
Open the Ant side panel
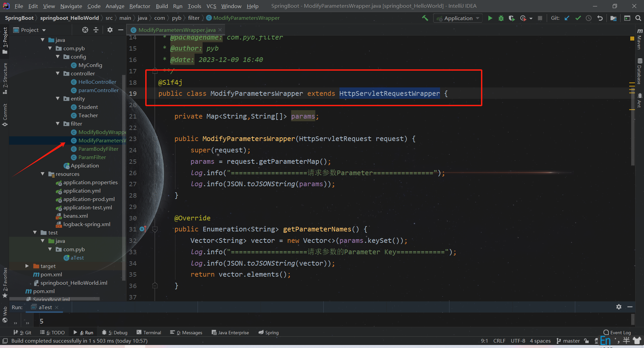pyautogui.click(x=640, y=100)
